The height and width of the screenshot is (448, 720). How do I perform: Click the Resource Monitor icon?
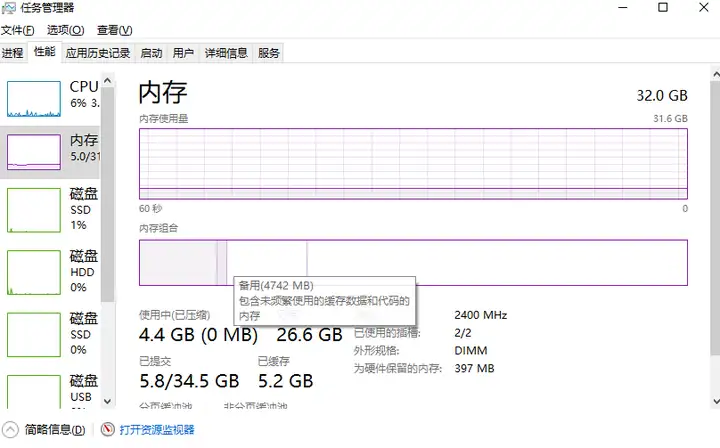pos(108,430)
